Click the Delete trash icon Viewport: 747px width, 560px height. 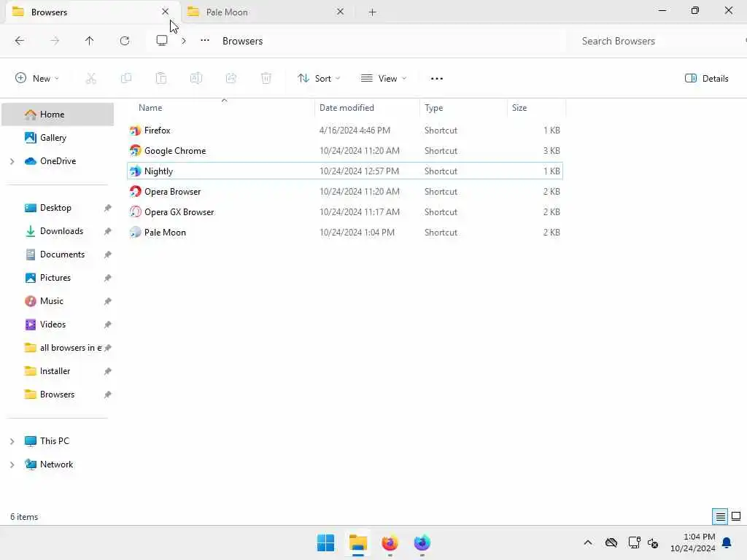point(266,78)
